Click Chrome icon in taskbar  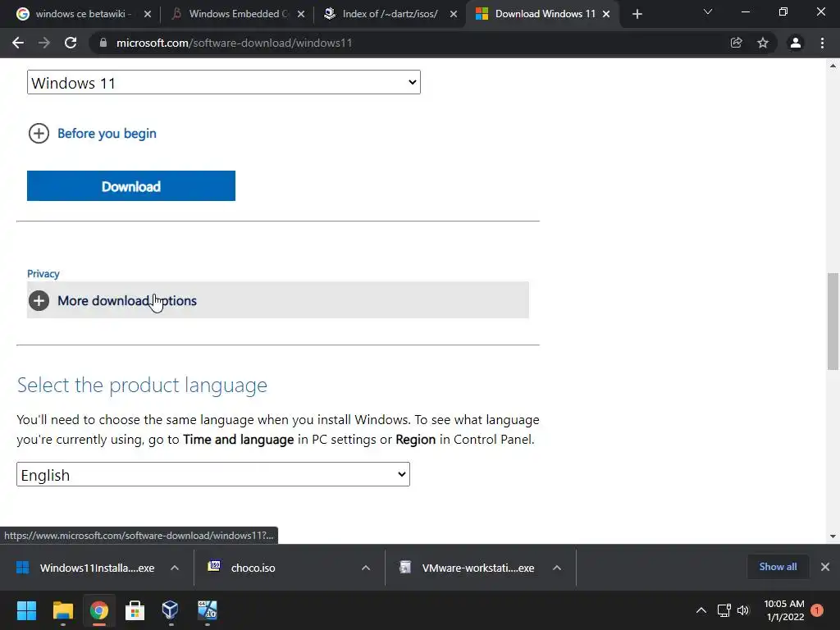click(x=98, y=610)
